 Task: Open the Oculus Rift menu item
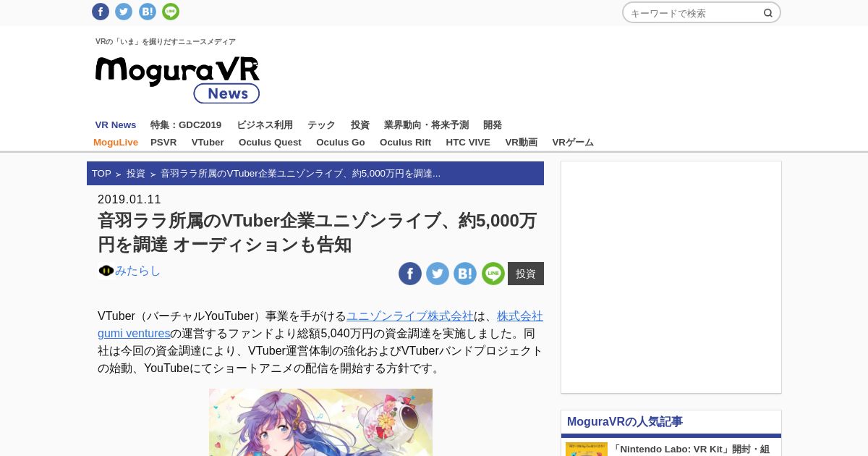[405, 143]
